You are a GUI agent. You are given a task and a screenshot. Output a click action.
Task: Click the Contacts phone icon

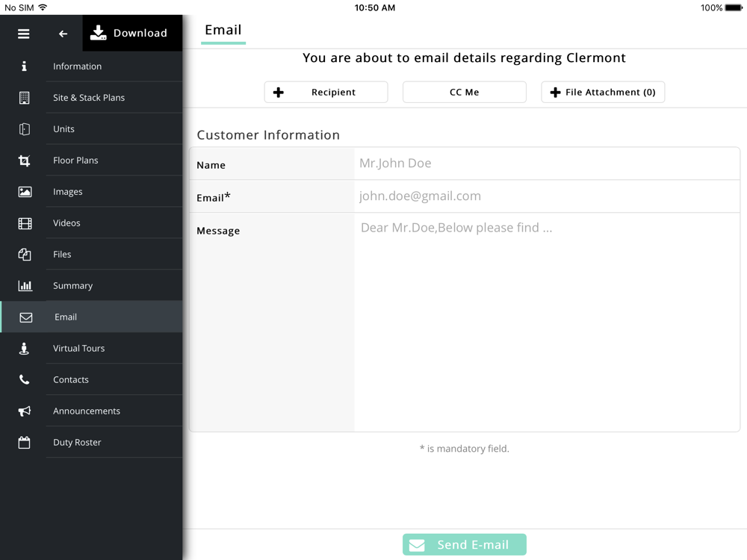click(25, 379)
